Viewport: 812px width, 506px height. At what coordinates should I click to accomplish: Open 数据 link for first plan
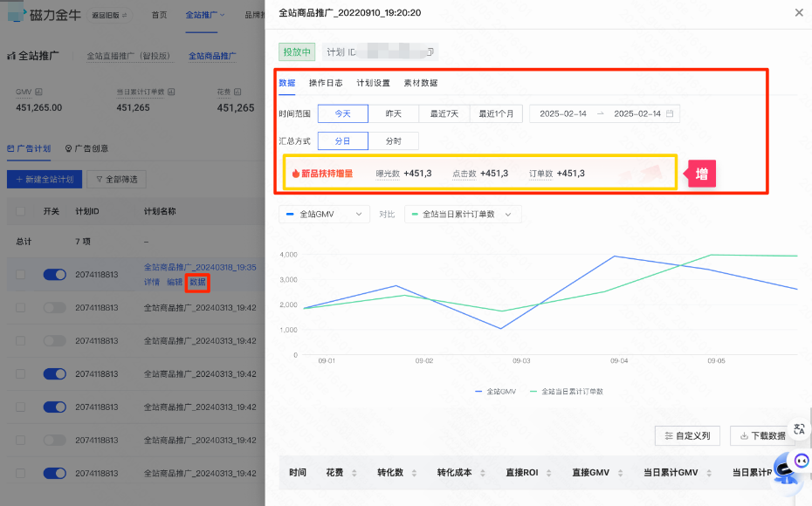click(x=197, y=282)
